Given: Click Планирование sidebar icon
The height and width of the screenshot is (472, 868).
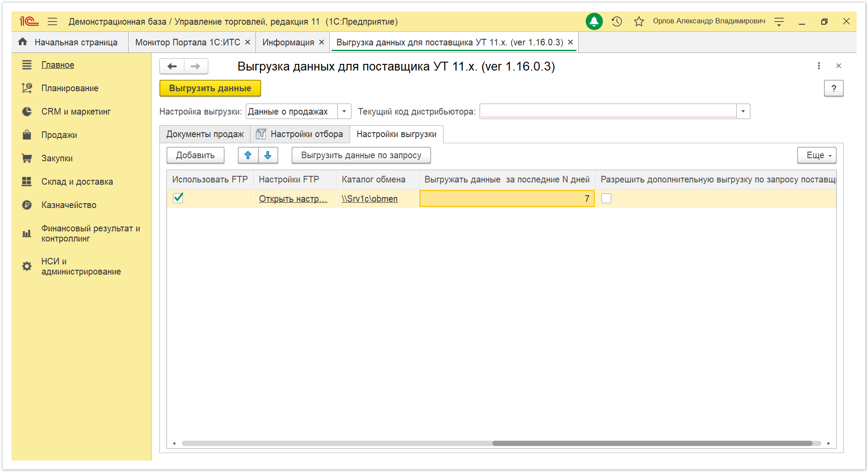Looking at the screenshot, I should pos(27,88).
